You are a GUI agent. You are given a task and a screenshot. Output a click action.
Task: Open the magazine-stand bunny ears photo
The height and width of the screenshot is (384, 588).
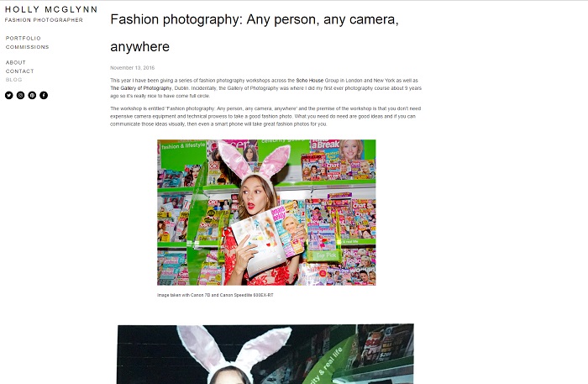pos(266,213)
